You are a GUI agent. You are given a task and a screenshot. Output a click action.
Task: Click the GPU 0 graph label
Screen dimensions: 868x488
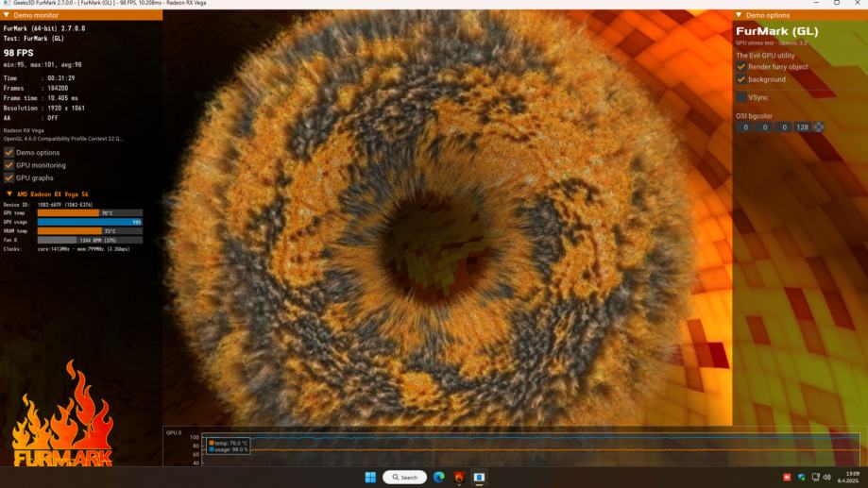(x=174, y=432)
